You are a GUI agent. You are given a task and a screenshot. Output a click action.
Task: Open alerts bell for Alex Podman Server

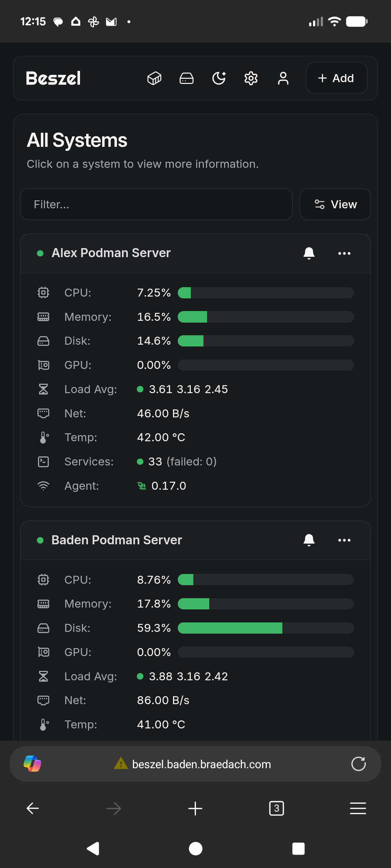click(x=309, y=253)
